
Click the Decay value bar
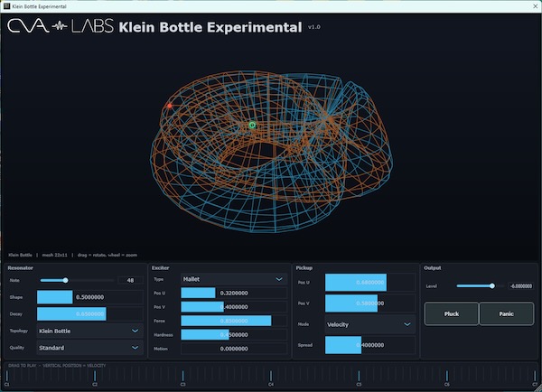click(x=89, y=314)
